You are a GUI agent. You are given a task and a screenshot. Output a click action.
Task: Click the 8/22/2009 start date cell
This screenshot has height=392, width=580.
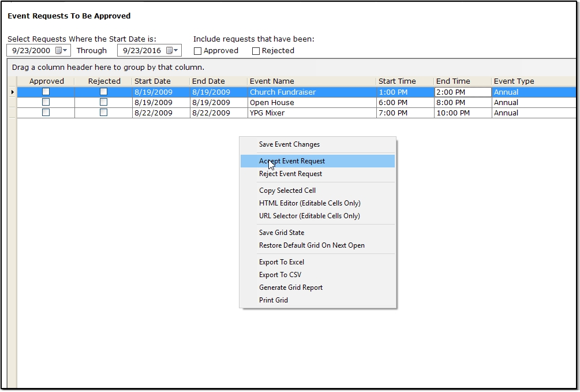[x=161, y=113]
